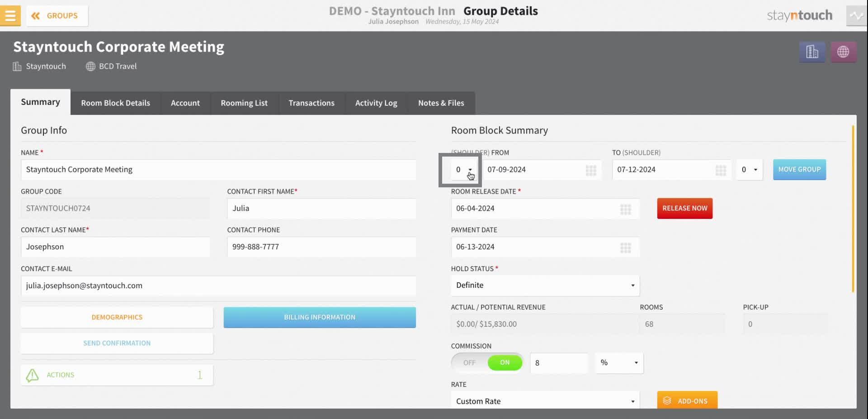This screenshot has height=419, width=868.
Task: Open the Activity Log tab
Action: pos(376,103)
